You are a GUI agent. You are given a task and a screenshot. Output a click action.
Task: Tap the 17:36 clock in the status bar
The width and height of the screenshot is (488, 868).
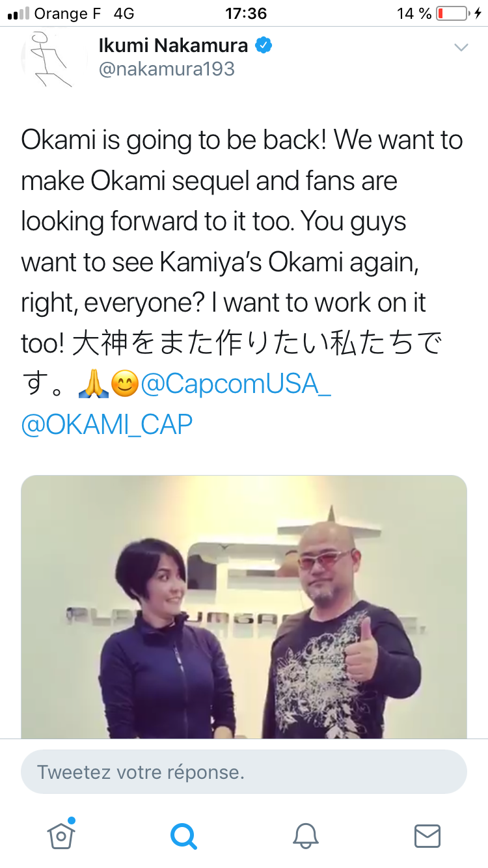click(246, 13)
